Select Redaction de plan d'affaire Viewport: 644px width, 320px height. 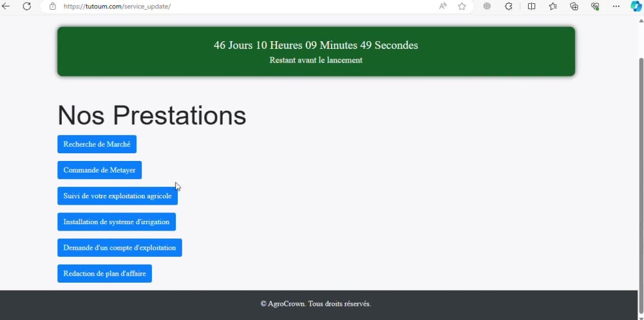pyautogui.click(x=105, y=274)
